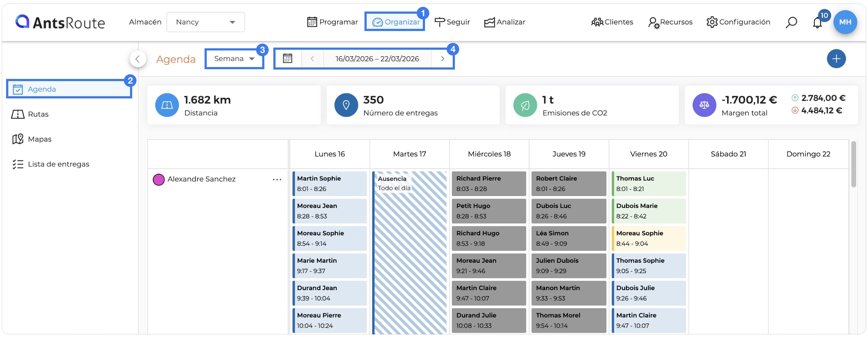The width and height of the screenshot is (868, 337).
Task: Open Lista de entregas in the sidebar
Action: [50, 164]
